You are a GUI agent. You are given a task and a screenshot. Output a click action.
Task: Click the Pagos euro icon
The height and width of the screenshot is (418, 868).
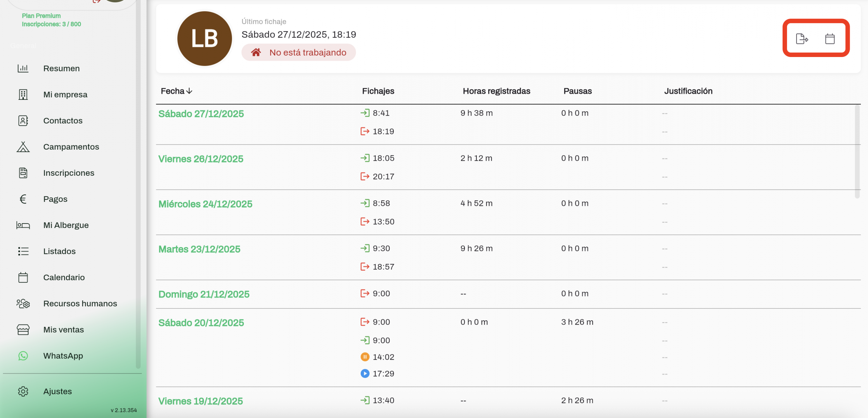click(x=23, y=199)
